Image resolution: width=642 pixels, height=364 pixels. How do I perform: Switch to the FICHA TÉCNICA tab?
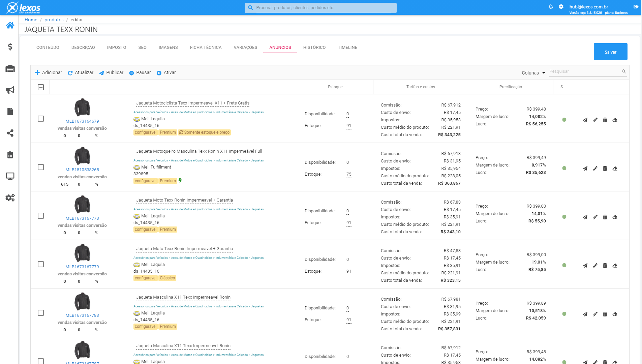coord(206,48)
